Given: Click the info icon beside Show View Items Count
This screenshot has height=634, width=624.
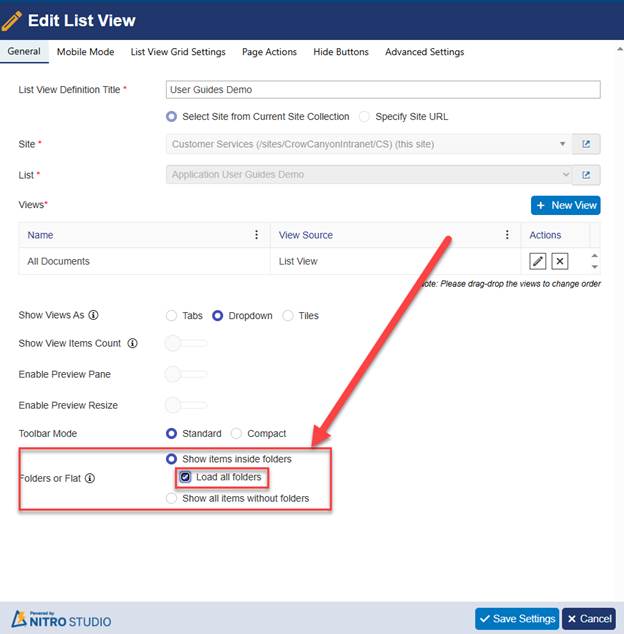Looking at the screenshot, I should (133, 343).
